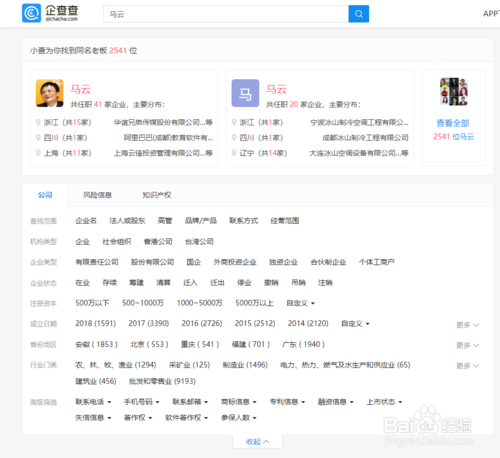Image resolution: width=500 pixels, height=458 pixels.
Task: Filter institution type by 社会组织
Action: point(117,242)
